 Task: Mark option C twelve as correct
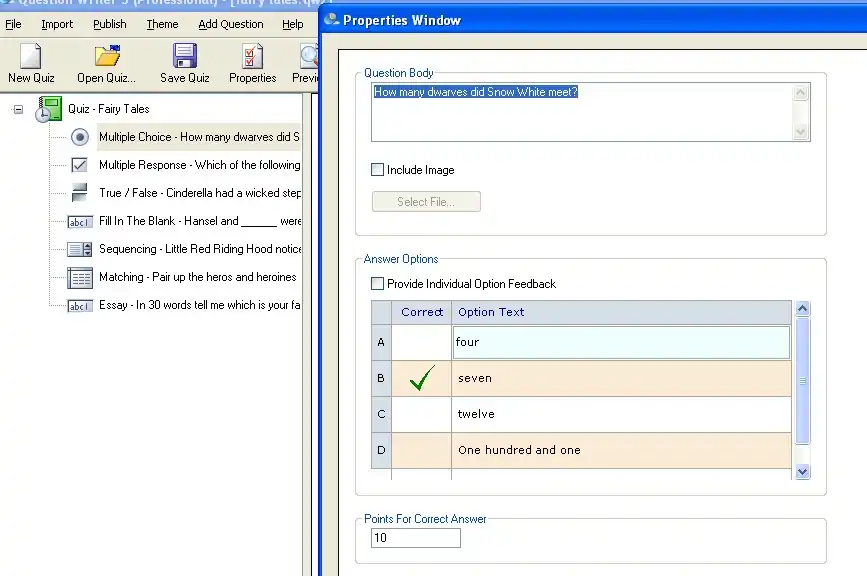click(x=421, y=414)
